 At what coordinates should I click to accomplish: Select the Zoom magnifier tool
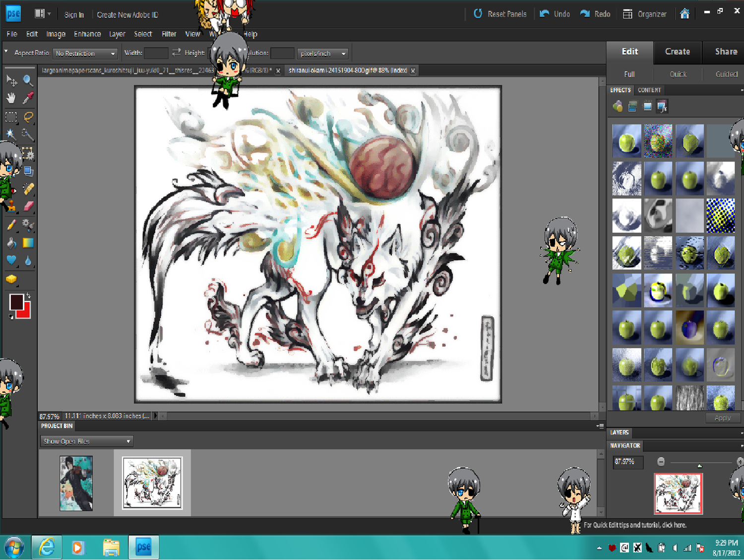pos(28,80)
